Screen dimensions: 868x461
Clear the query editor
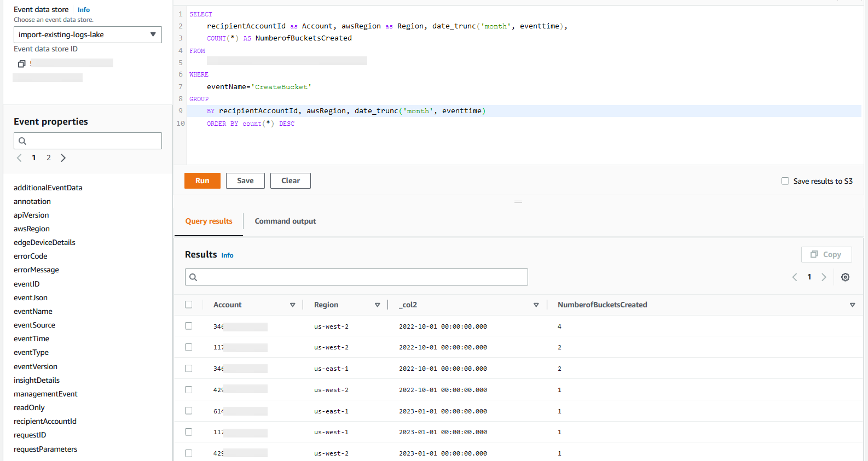point(290,181)
